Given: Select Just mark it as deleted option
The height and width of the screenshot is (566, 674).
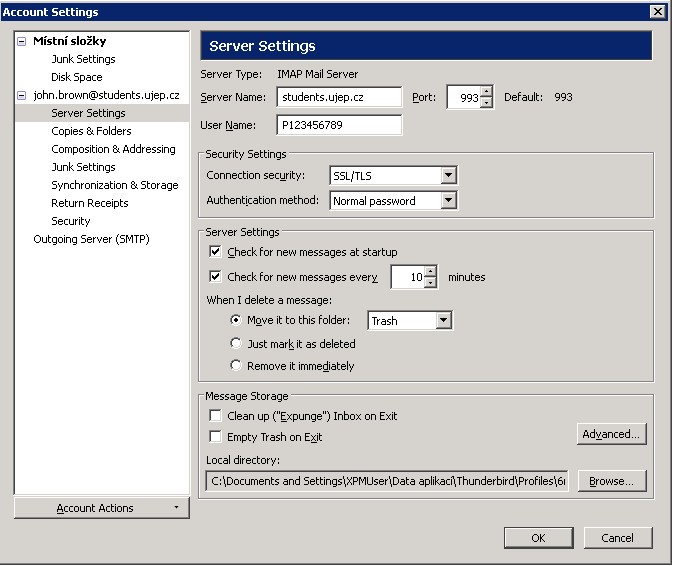Looking at the screenshot, I should pos(236,344).
